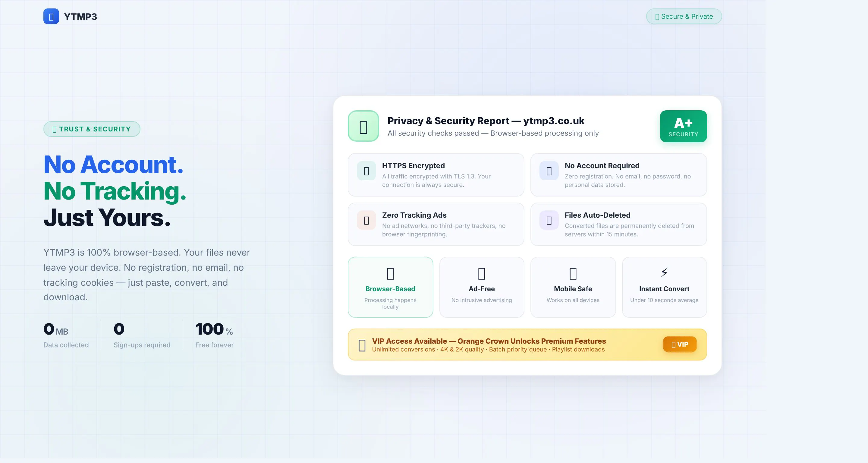The image size is (868, 463).
Task: Select the "Browser-Based" card title
Action: (x=390, y=289)
